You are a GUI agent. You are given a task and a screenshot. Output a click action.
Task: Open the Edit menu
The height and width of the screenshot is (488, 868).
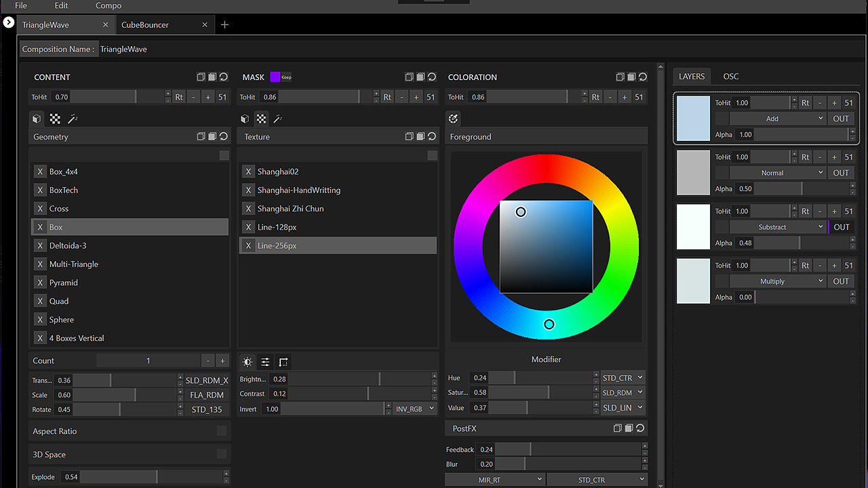point(61,5)
